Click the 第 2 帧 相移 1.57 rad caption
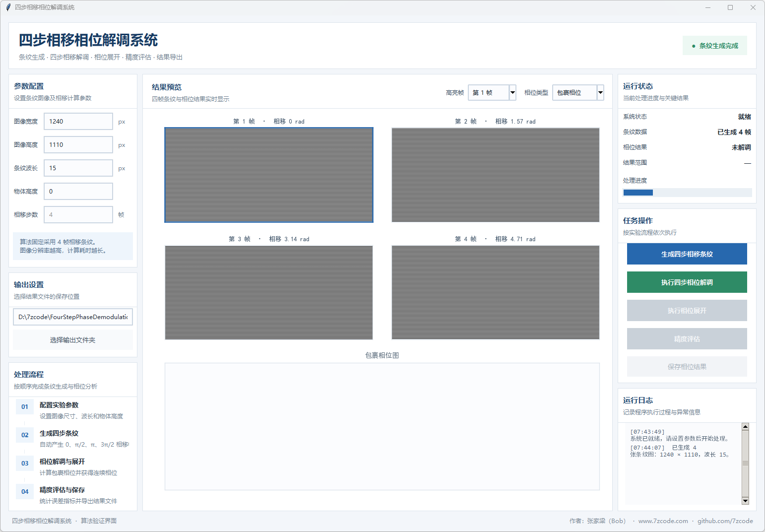765x532 pixels. (495, 122)
